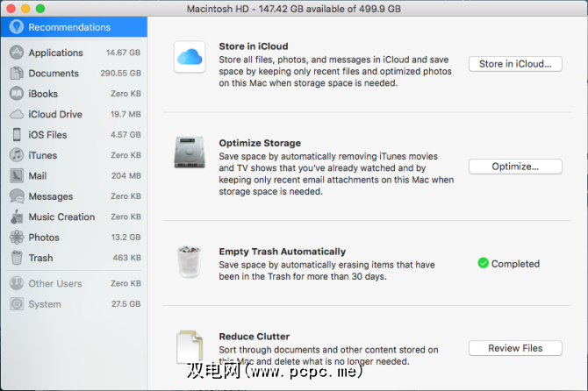Click the 4.57 GB iOS Files size
This screenshot has height=391, width=588.
[x=125, y=134]
